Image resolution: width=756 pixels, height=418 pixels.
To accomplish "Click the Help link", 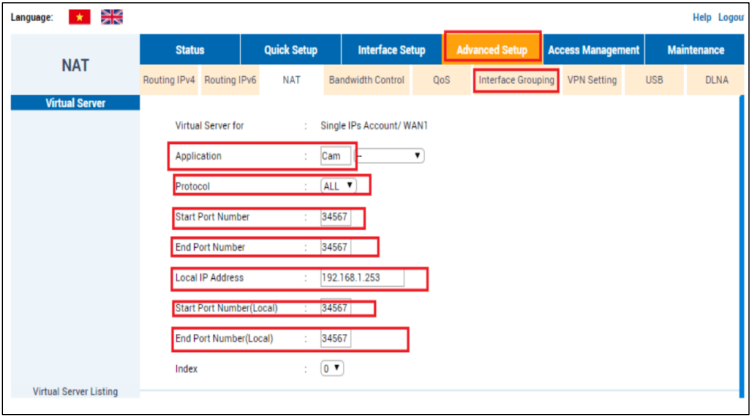I will [x=701, y=18].
